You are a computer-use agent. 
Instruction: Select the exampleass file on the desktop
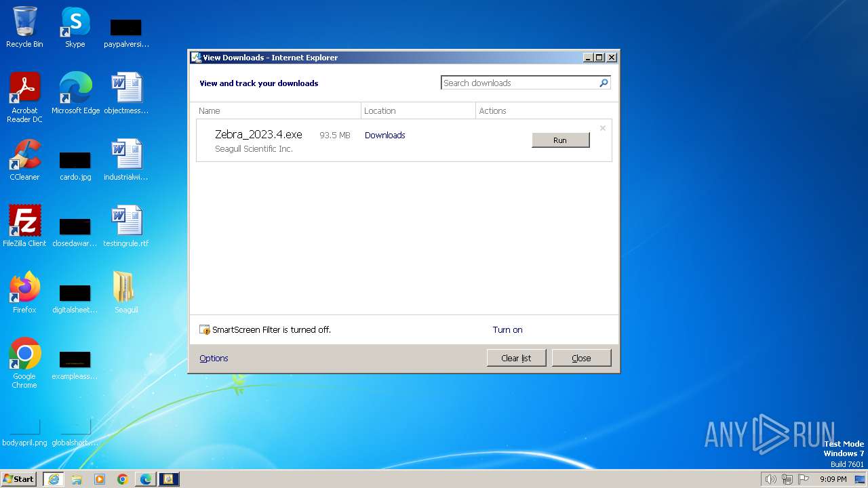coord(75,365)
